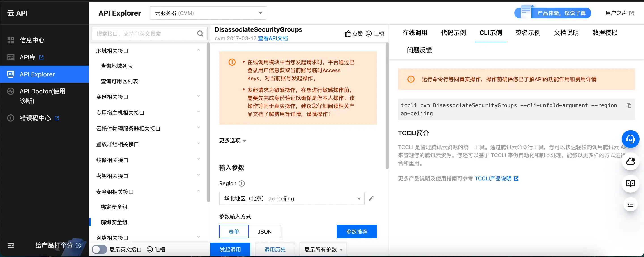644x257 pixels.
Task: Click the Region info icon
Action: (242, 183)
